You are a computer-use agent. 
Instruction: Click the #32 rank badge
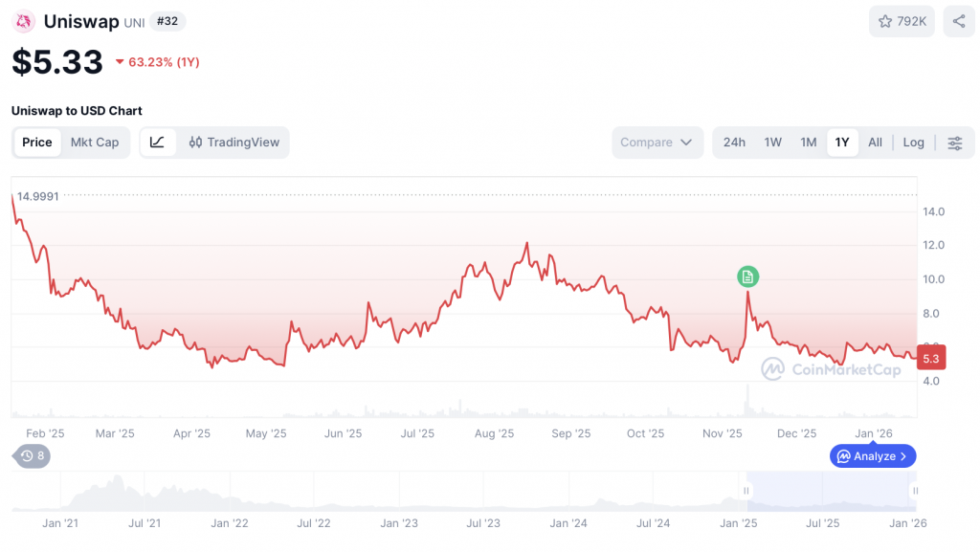click(x=171, y=21)
